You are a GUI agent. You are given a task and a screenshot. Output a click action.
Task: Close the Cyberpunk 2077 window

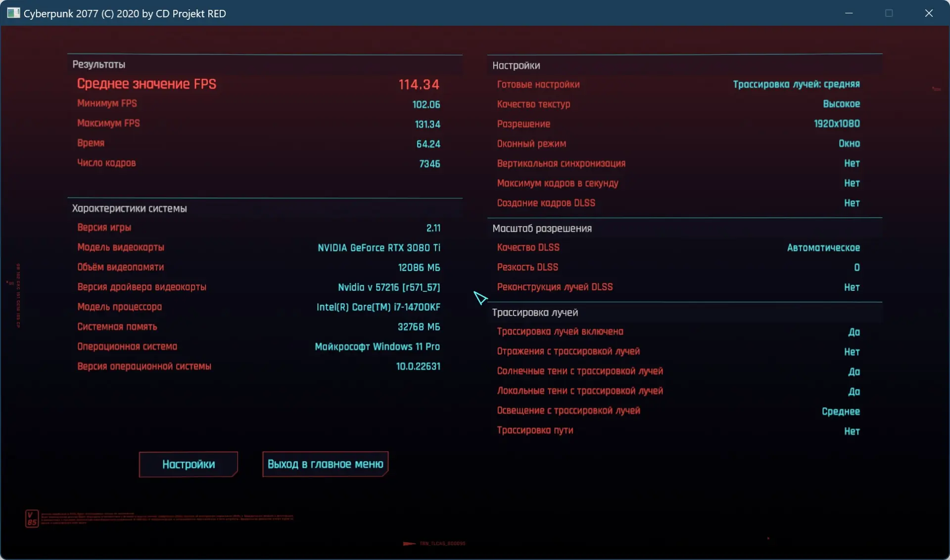point(929,13)
